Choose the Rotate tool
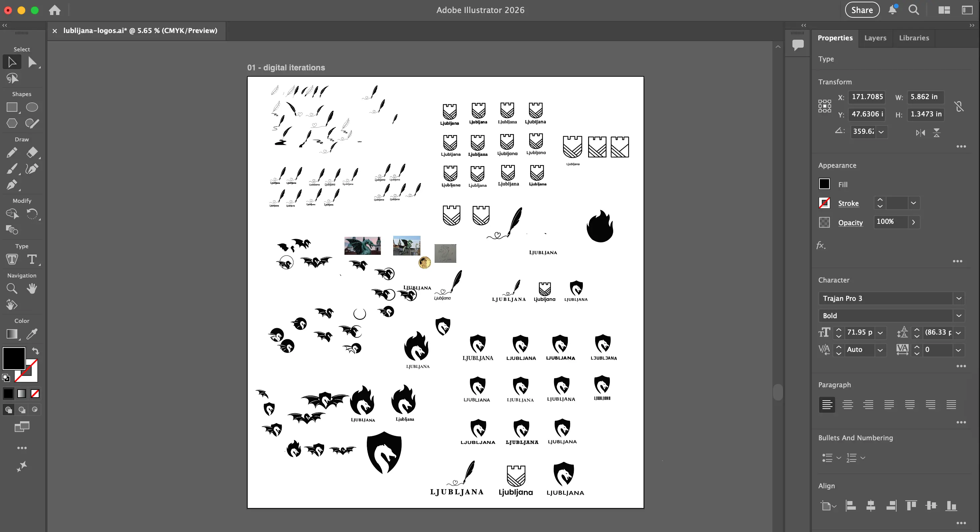The width and height of the screenshot is (980, 532). coord(32,214)
